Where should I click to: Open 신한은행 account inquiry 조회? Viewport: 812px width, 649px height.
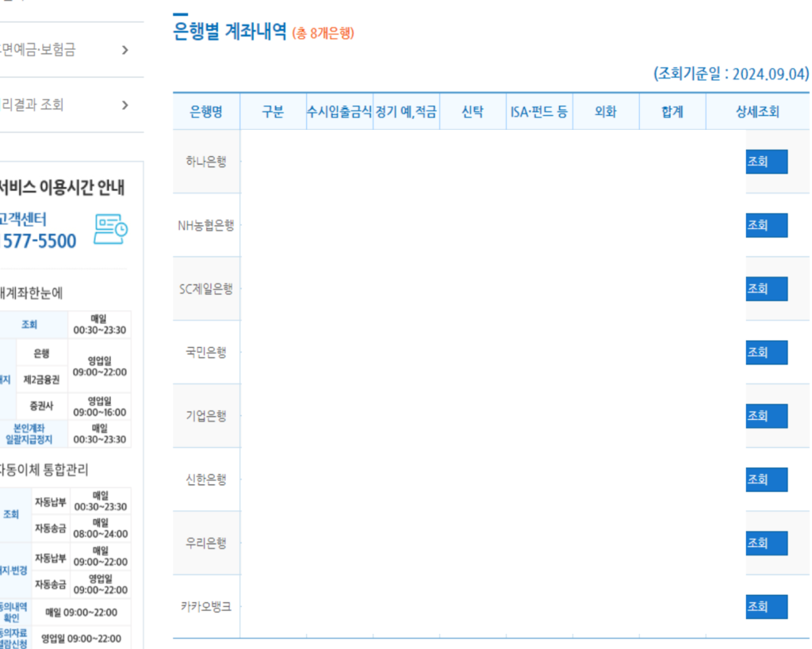[x=764, y=479]
